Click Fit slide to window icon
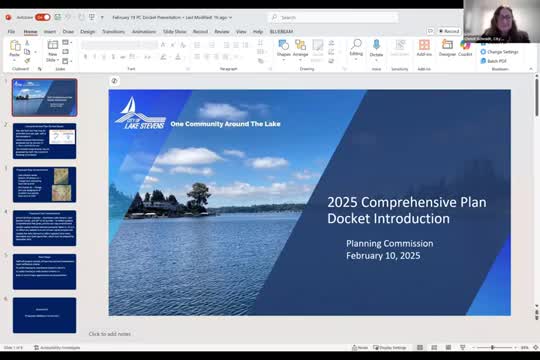The image size is (540, 360). tap(536, 348)
